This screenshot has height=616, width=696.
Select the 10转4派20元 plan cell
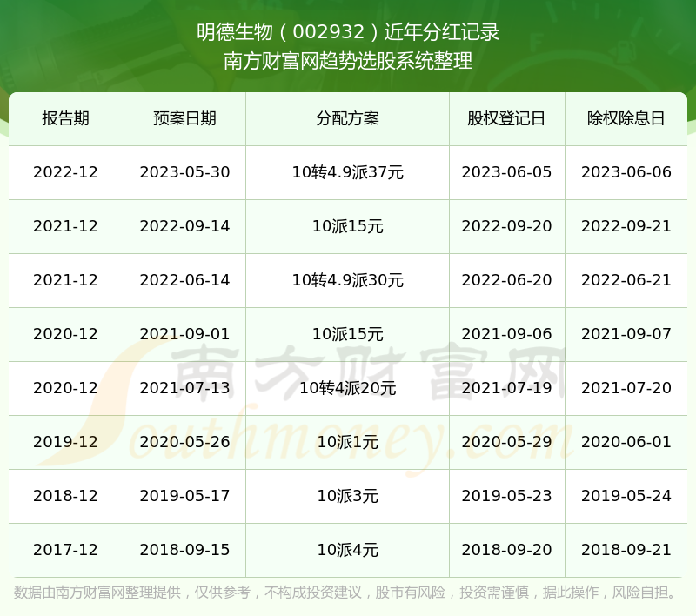click(x=347, y=388)
